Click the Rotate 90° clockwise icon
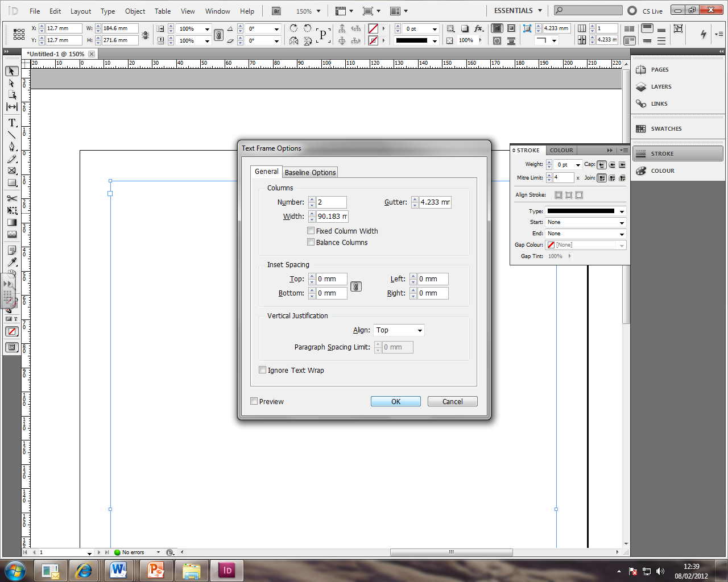 [293, 28]
